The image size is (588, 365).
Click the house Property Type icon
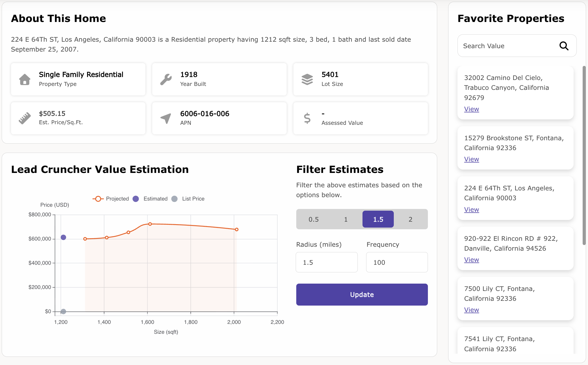(x=25, y=79)
